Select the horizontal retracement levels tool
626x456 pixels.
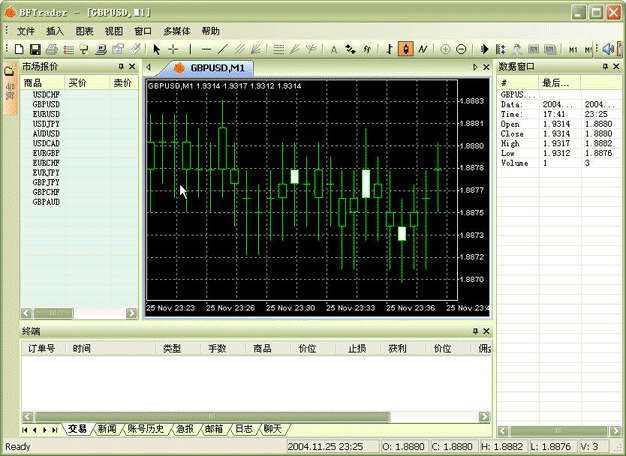pyautogui.click(x=279, y=50)
